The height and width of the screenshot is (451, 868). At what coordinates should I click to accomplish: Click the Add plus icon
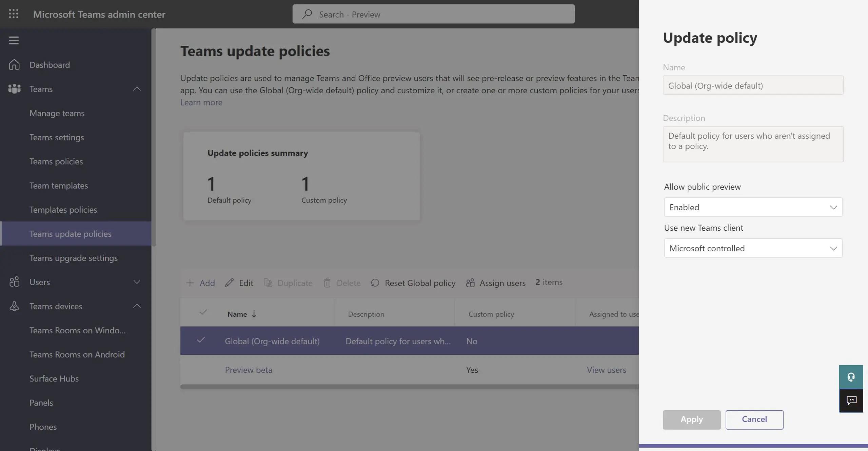190,283
